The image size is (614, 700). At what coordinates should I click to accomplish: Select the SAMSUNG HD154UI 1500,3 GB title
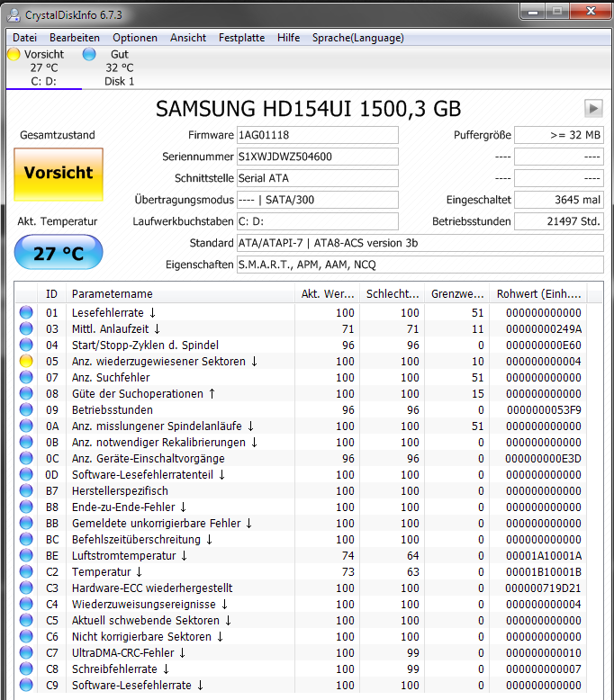[x=308, y=109]
